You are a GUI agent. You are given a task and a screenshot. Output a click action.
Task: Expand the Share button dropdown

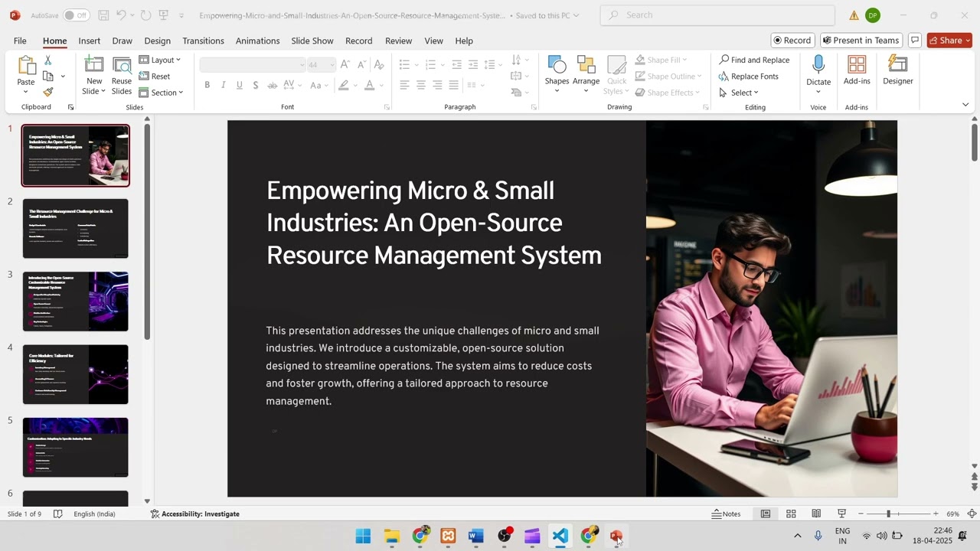coord(968,41)
